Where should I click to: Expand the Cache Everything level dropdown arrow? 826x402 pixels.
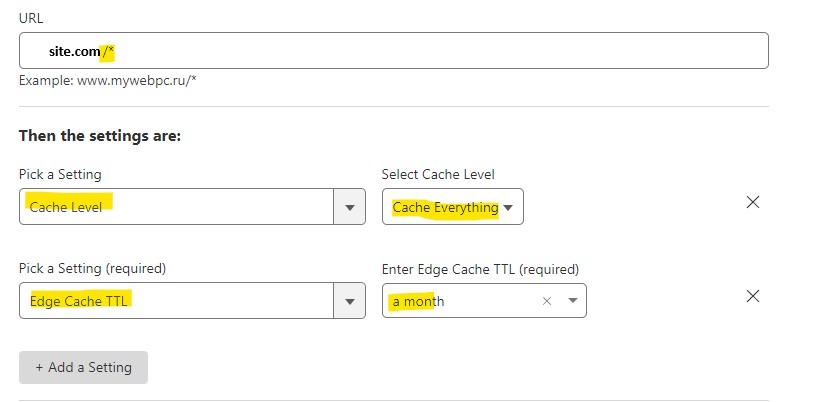[x=508, y=208]
